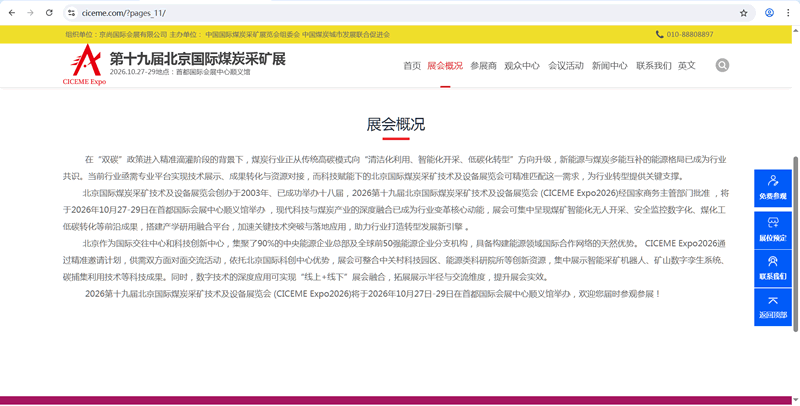The image size is (800, 406).
Task: Click the browser back arrow
Action: point(11,13)
